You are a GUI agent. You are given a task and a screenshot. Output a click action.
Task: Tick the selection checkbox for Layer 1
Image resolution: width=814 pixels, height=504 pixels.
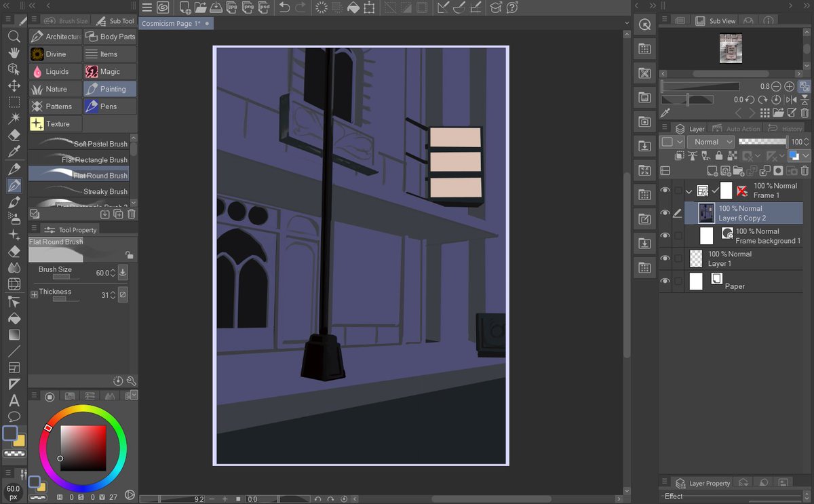pos(678,258)
